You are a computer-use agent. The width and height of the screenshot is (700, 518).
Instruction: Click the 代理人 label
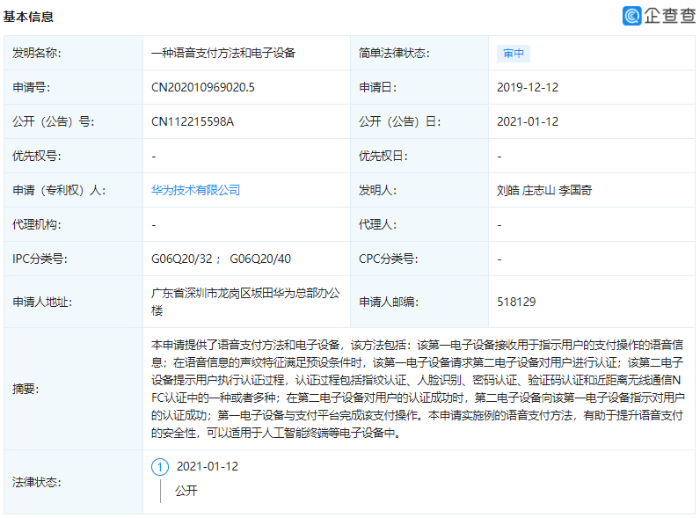coord(378,225)
